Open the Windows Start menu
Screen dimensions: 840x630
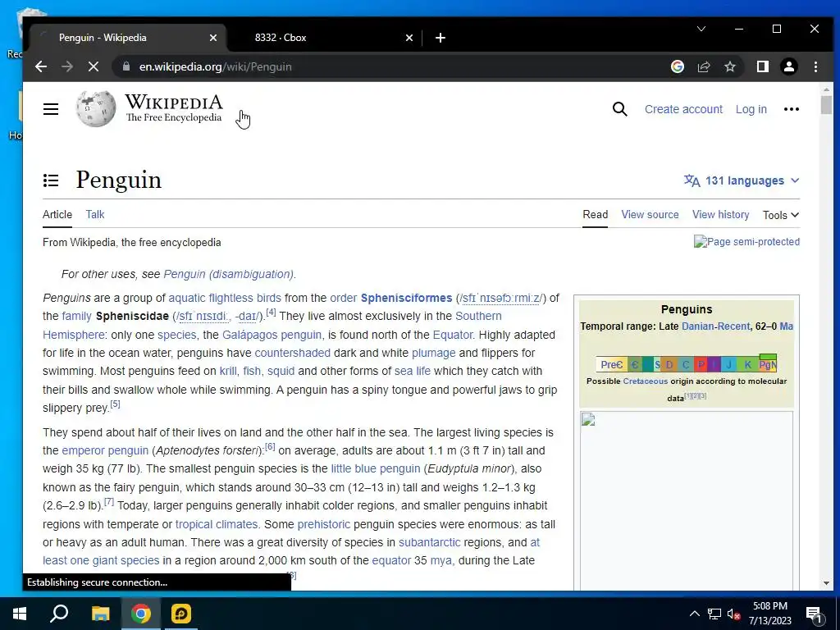pos(20,614)
